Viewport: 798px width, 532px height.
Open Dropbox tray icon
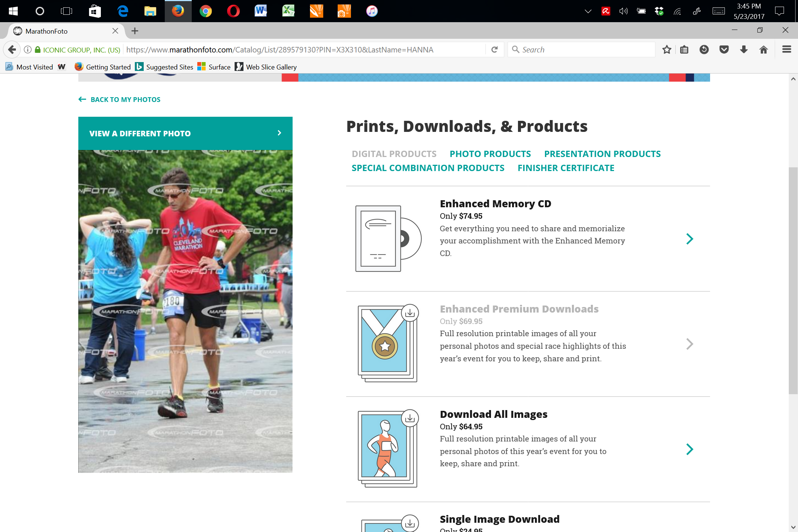pos(659,11)
